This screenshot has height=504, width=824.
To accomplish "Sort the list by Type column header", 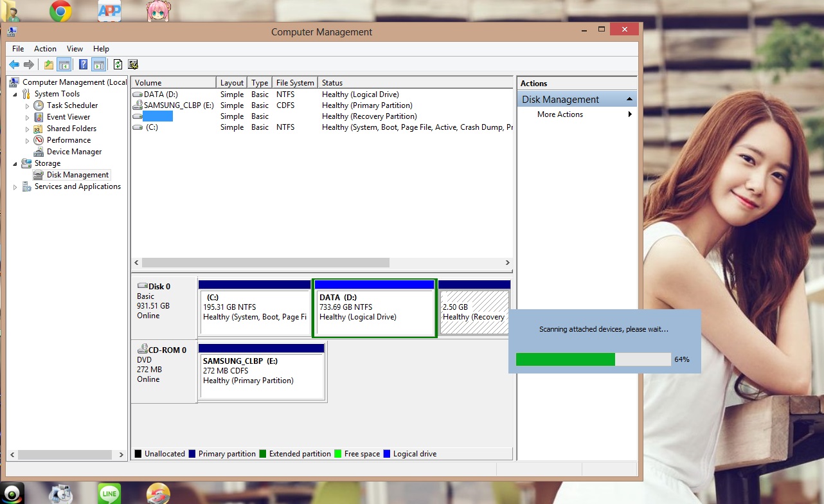I will 260,83.
